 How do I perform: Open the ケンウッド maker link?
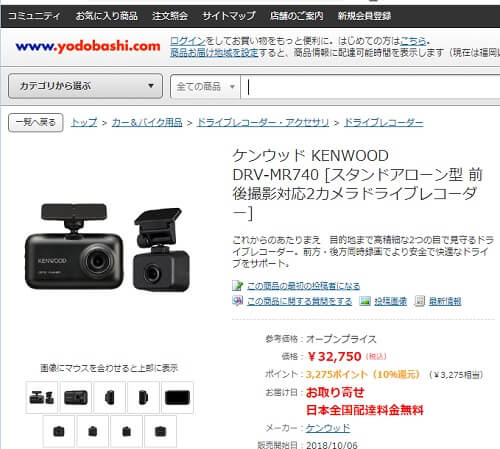coord(328,428)
